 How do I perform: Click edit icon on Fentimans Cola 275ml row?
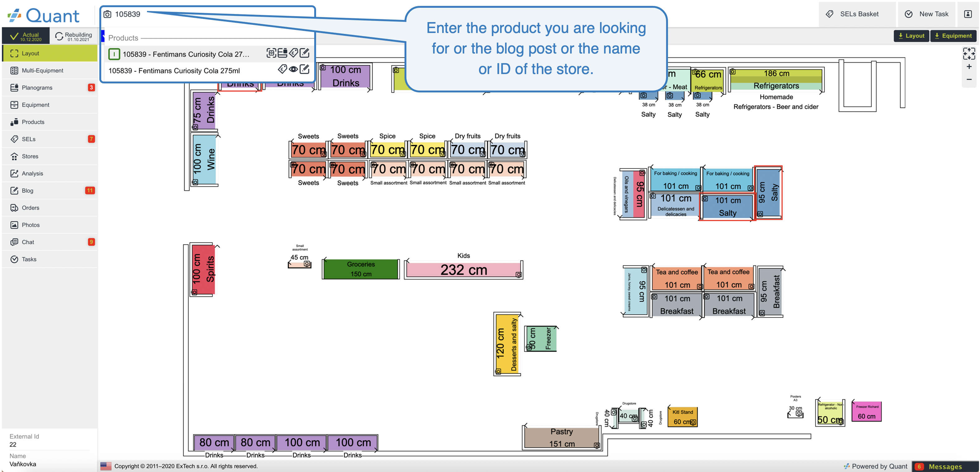(x=304, y=69)
